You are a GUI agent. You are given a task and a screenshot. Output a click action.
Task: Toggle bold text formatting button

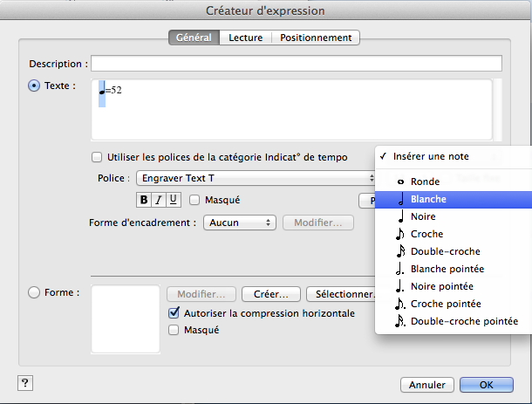point(144,200)
